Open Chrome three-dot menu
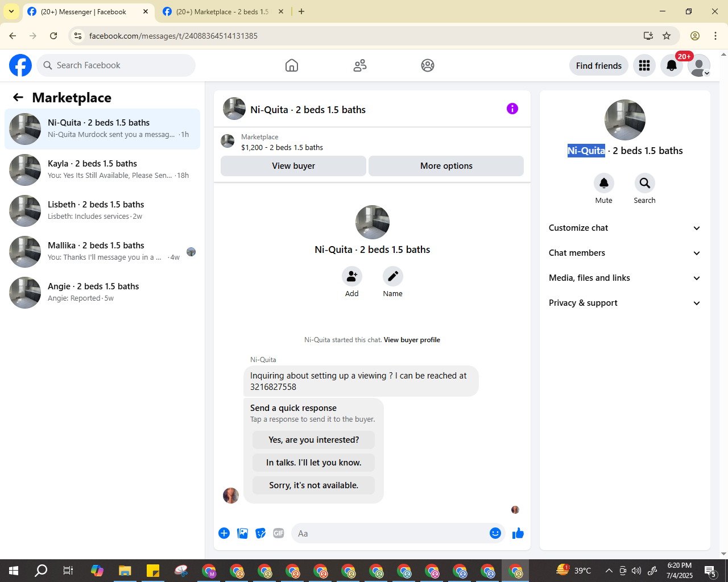The width and height of the screenshot is (728, 582). (x=715, y=36)
